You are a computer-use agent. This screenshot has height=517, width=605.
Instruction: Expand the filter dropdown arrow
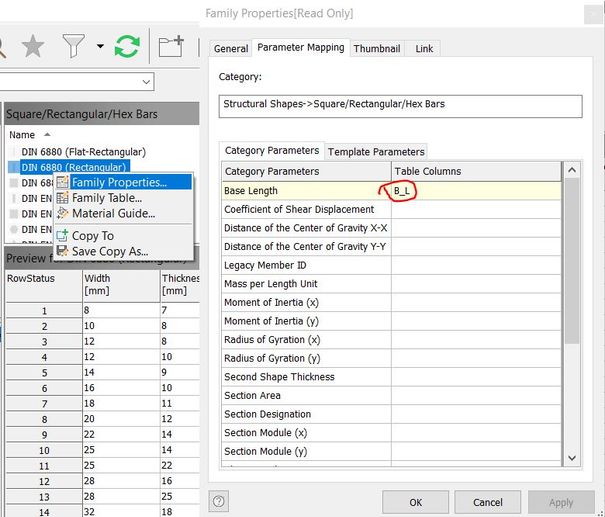(x=100, y=46)
